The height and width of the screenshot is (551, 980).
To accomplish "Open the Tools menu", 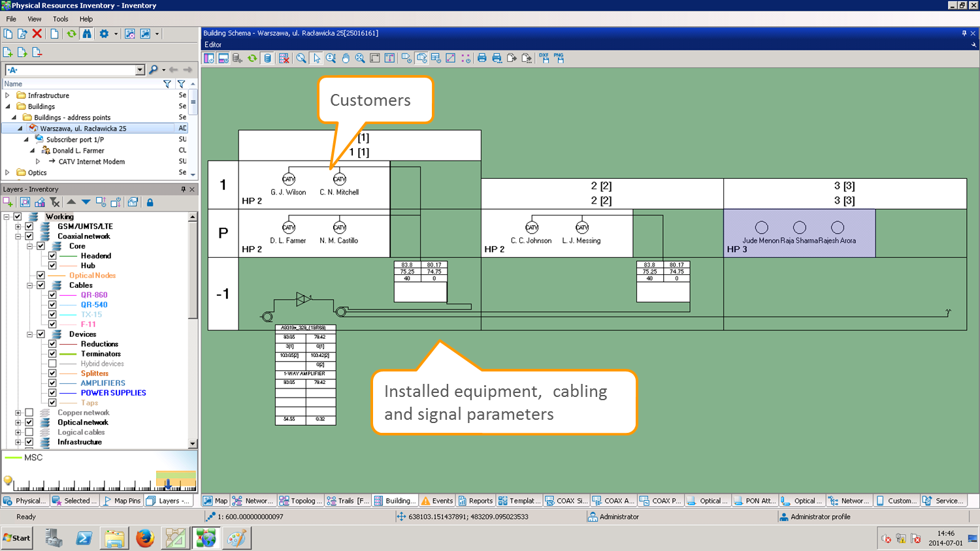I will [x=60, y=19].
